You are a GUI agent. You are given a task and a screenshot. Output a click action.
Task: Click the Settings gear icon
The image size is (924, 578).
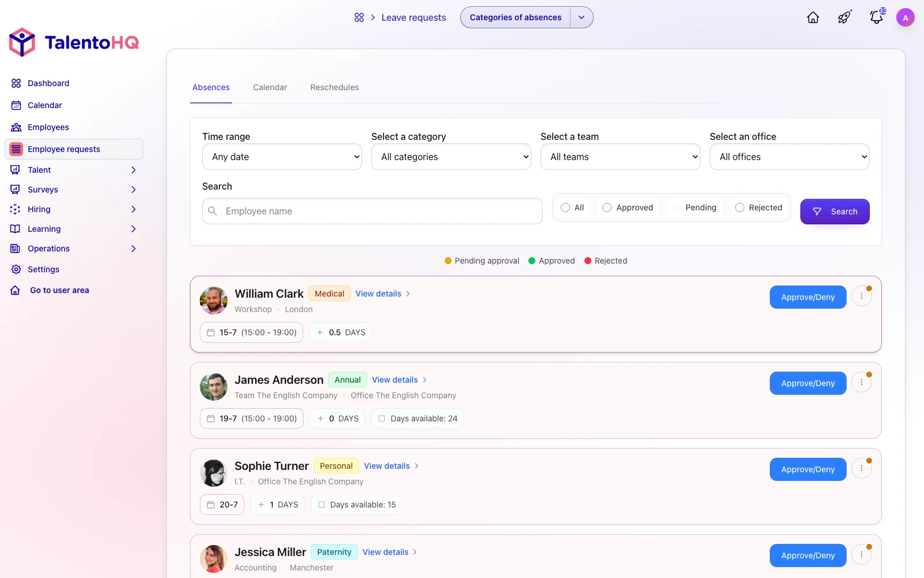coord(16,269)
